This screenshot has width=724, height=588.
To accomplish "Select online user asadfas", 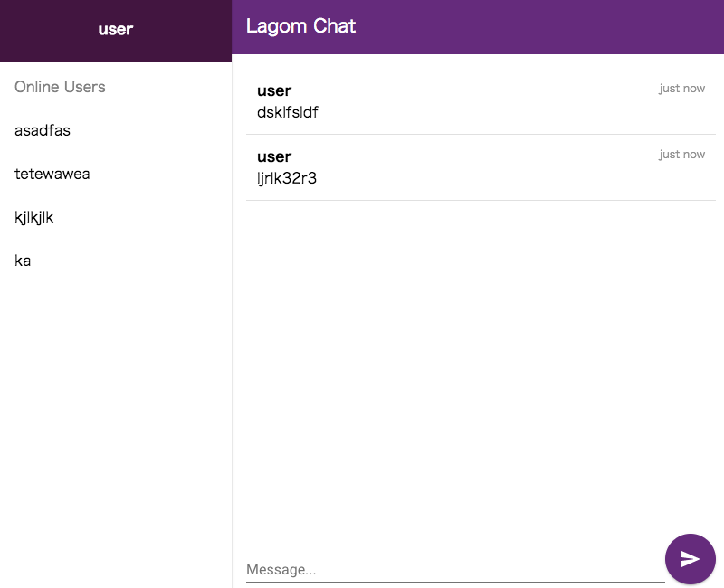I will pos(42,130).
